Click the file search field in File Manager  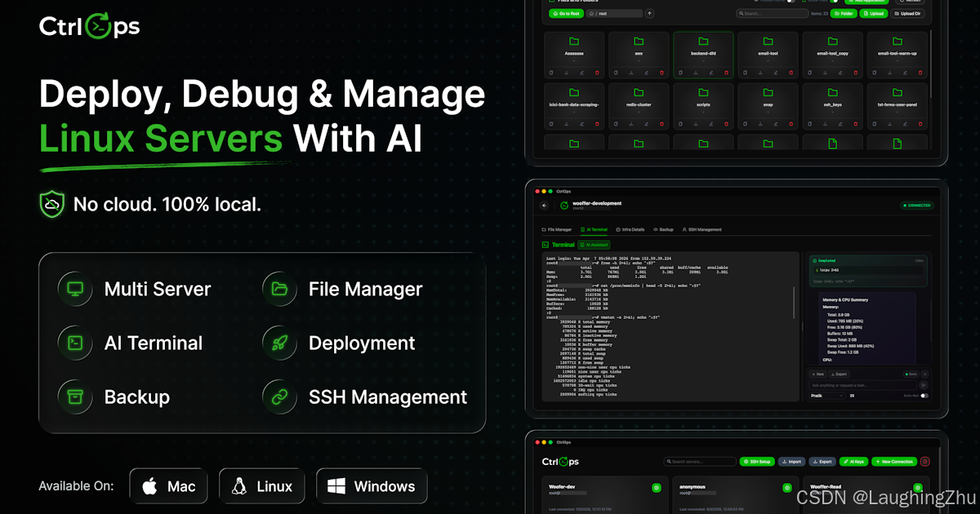tap(772, 14)
